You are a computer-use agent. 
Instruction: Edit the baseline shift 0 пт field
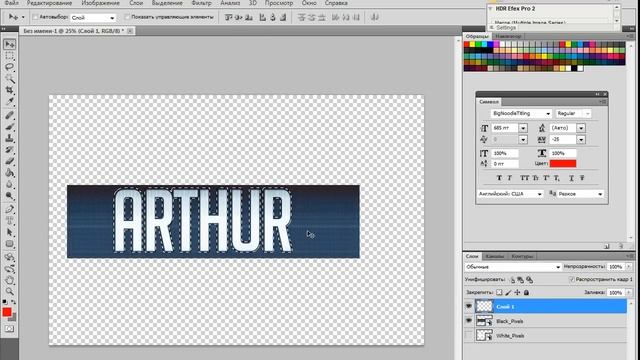(x=504, y=164)
